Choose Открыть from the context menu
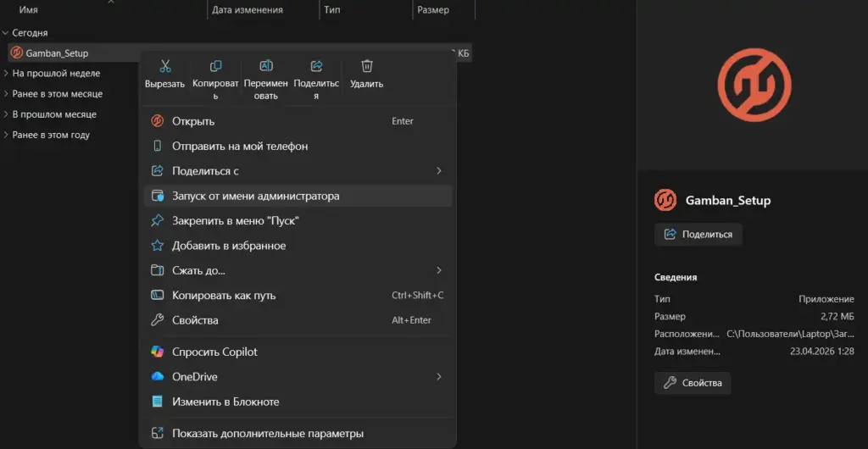Viewport: 868px width, 449px height. coord(298,121)
